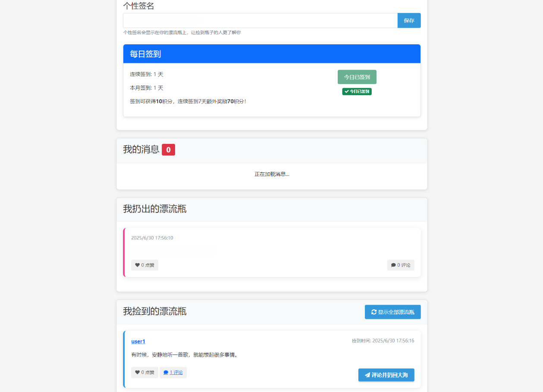Click the 我捡到的漂流瓶 section heading

tap(155, 311)
